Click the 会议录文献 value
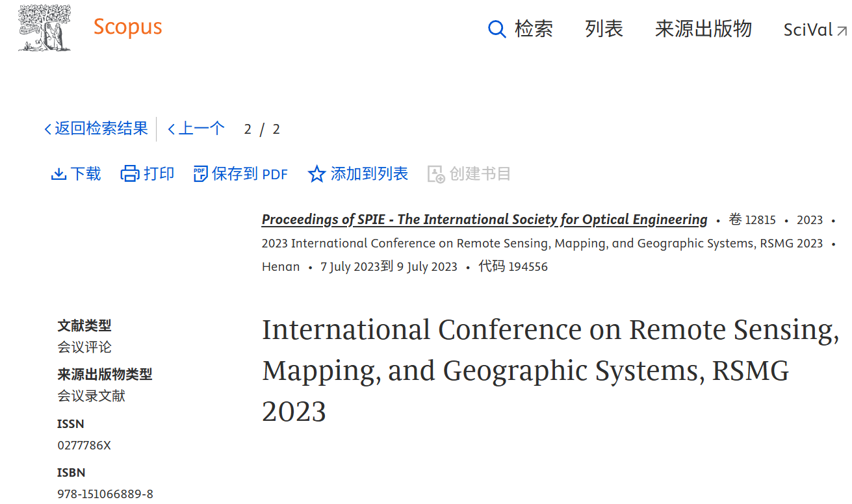852x504 pixels. [x=91, y=396]
